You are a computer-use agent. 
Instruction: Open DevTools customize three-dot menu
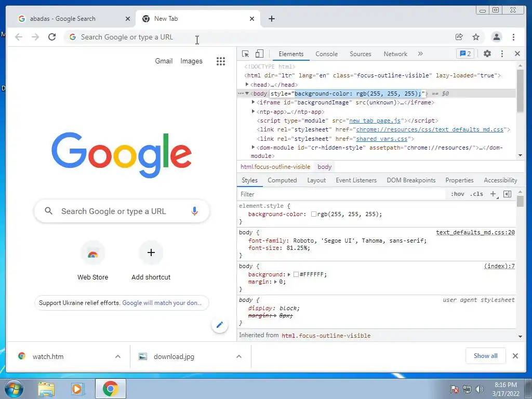point(502,54)
